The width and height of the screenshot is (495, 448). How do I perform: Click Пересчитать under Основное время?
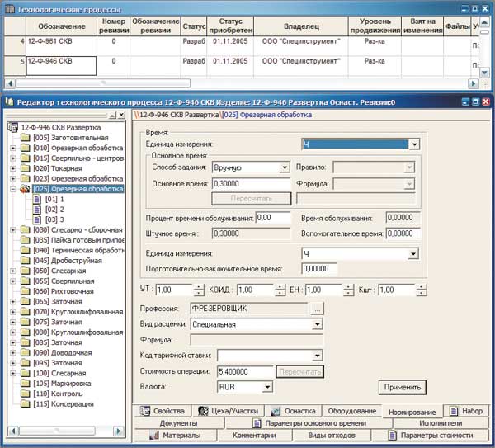pos(252,199)
